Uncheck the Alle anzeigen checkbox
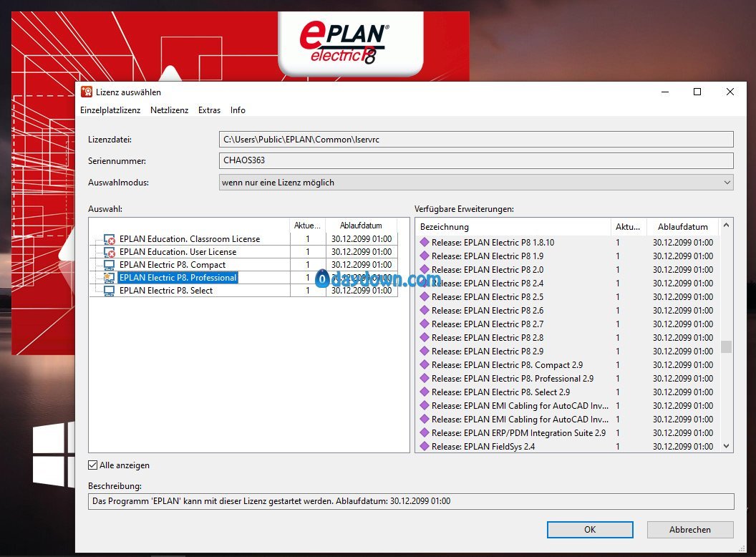Viewport: 756px width, 557px height. [92, 465]
